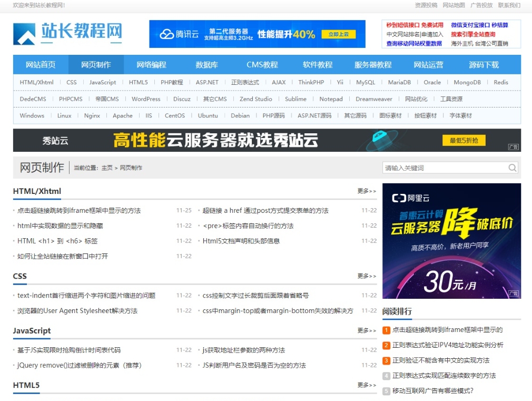The height and width of the screenshot is (401, 532).
Task: Open CentOS subcategory link
Action: [x=175, y=115]
